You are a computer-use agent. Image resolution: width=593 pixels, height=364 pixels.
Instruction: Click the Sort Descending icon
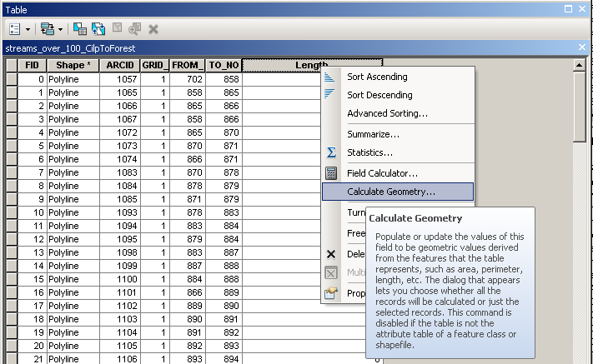(330, 95)
